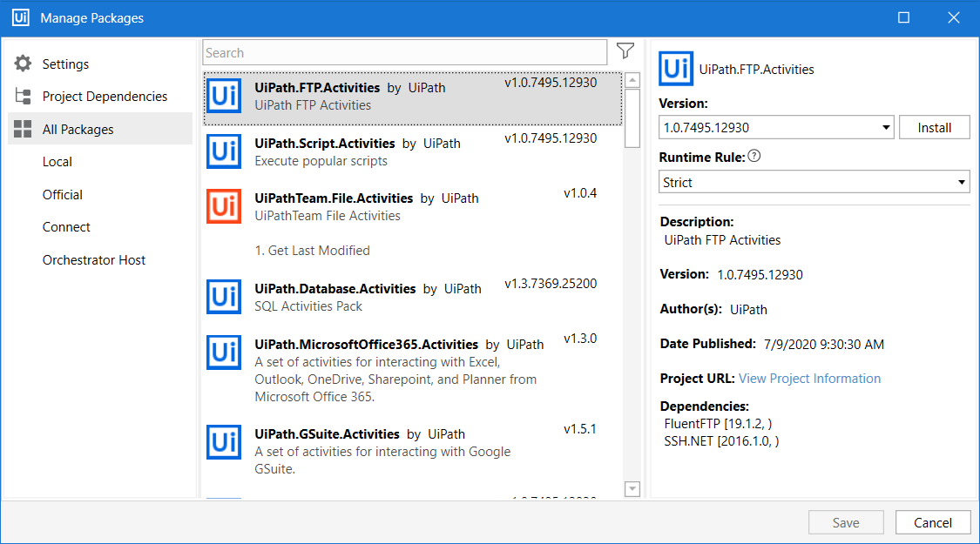The height and width of the screenshot is (544, 980).
Task: Select the UiPath.GSuite.Activities package name
Action: tap(327, 434)
